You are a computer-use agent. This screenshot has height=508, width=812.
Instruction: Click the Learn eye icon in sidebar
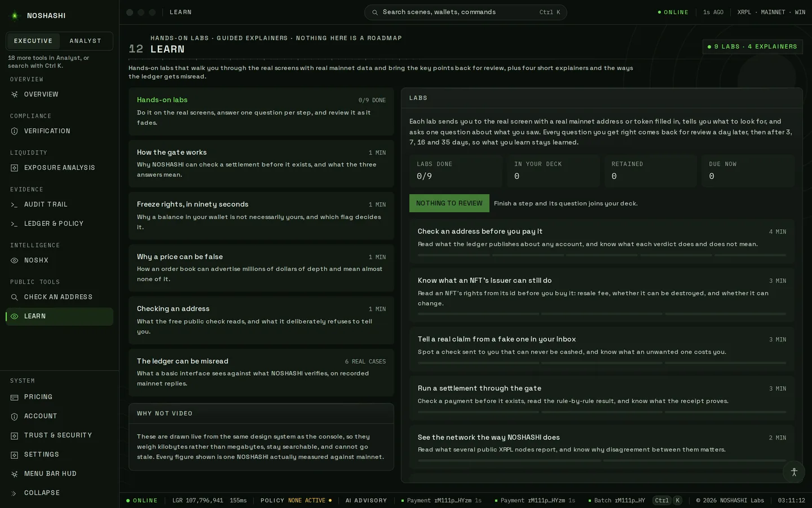[x=15, y=317]
